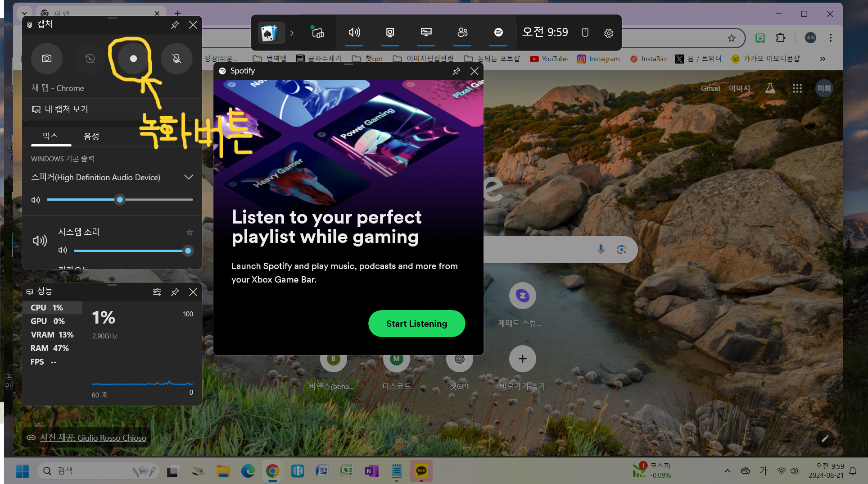Image resolution: width=868 pixels, height=484 pixels.
Task: Adjust the speaker master volume slider
Action: (120, 200)
